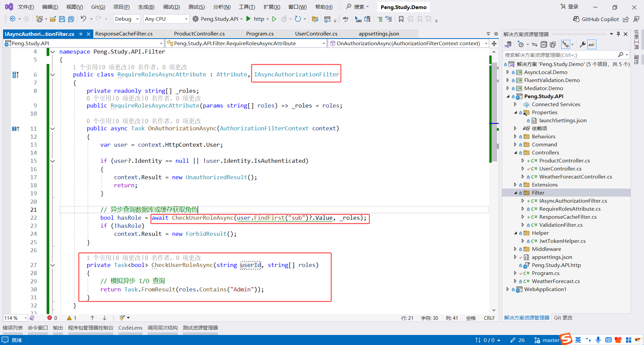Switch to the Git 更改 tab
Screen dimensions: 644x345
[x=563, y=318]
